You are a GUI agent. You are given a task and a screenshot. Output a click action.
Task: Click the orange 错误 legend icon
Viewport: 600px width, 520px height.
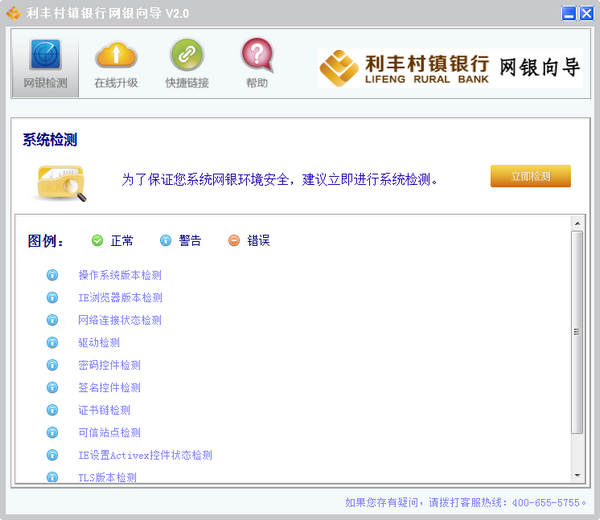coord(234,240)
